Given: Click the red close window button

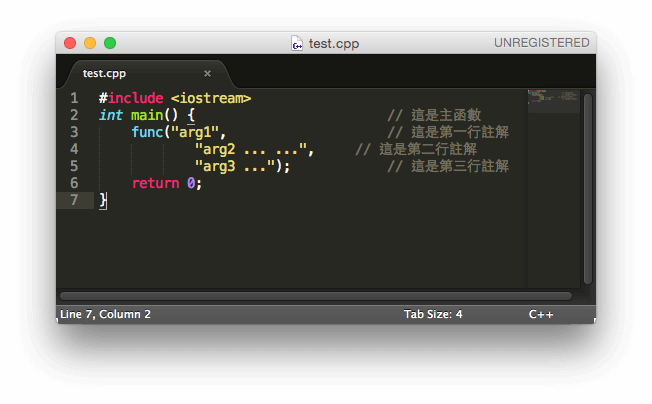Looking at the screenshot, I should pyautogui.click(x=70, y=43).
